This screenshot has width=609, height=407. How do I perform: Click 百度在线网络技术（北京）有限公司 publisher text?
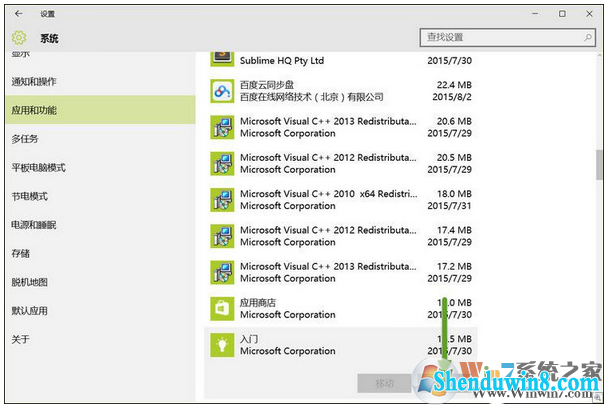[x=312, y=97]
